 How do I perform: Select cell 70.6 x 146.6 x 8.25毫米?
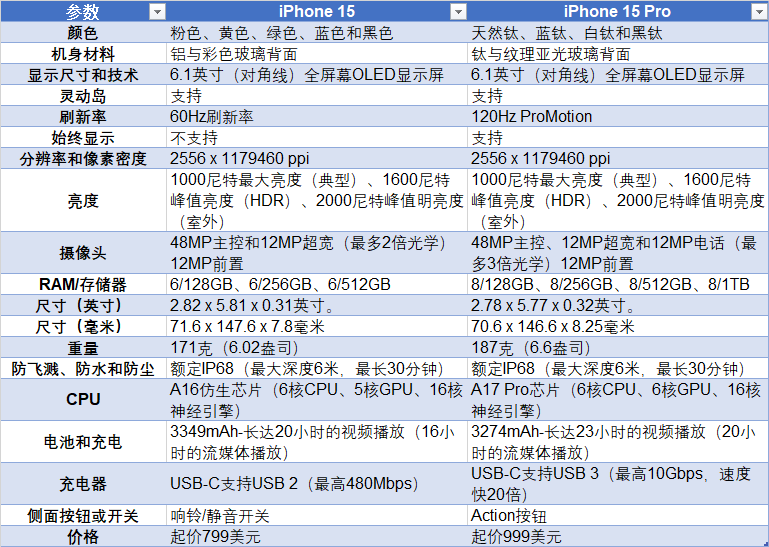[x=618, y=326]
